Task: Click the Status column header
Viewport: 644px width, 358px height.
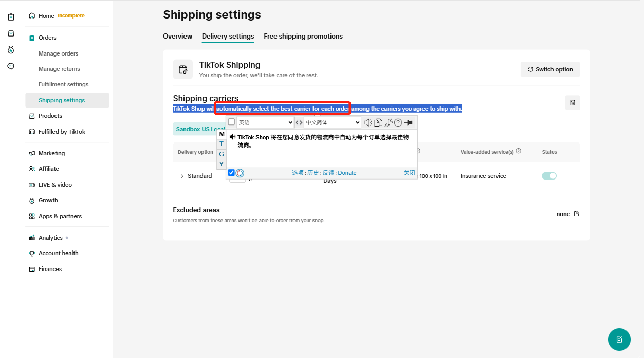Action: click(x=549, y=152)
